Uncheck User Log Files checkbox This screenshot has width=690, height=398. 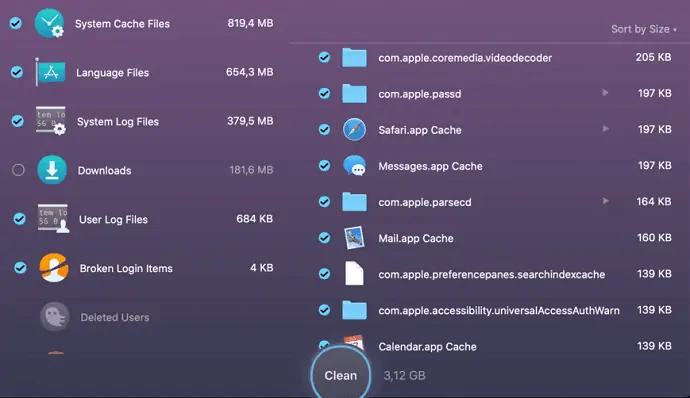(x=19, y=218)
